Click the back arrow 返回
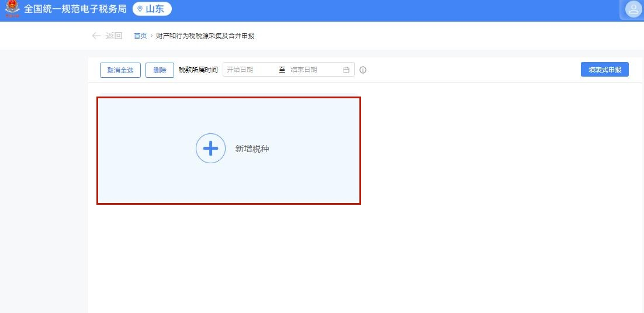644x313 pixels. (x=107, y=36)
